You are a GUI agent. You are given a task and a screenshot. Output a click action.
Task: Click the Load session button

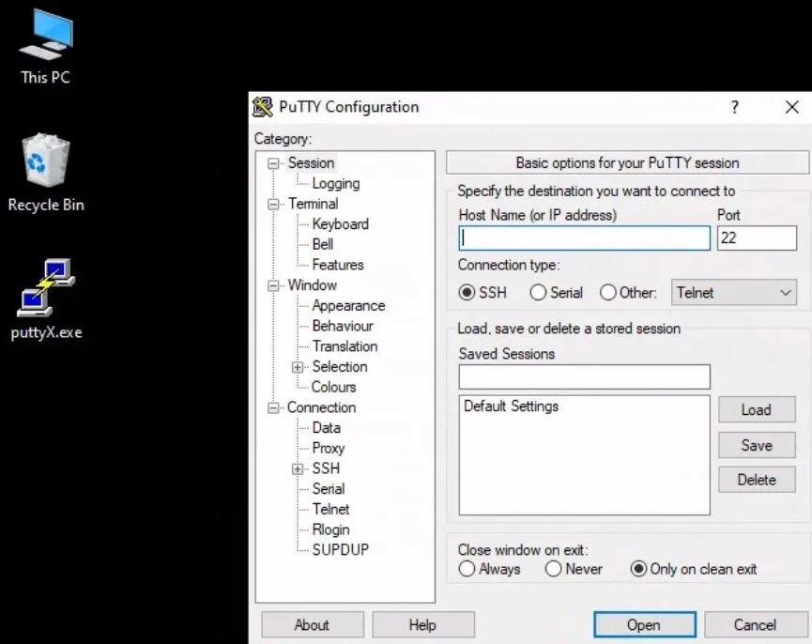(x=757, y=409)
